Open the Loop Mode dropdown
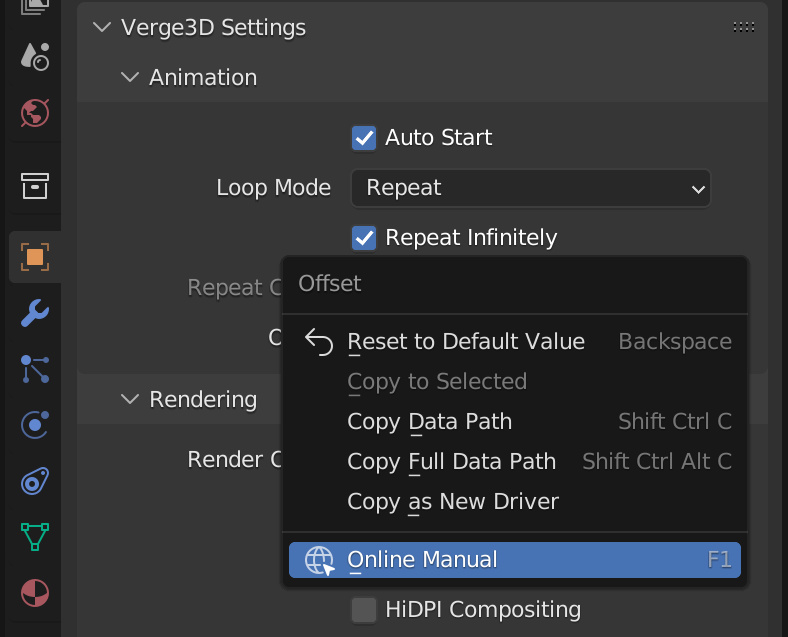Viewport: 788px width, 637px height. [530, 188]
